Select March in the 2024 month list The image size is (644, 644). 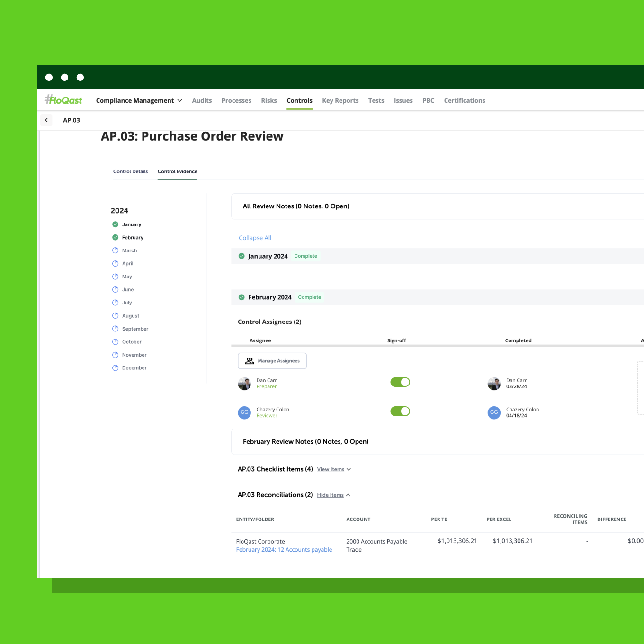point(129,250)
